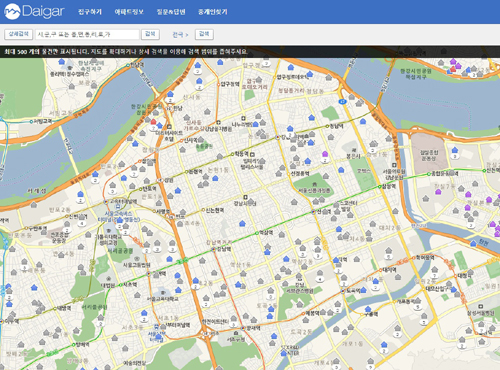The height and width of the screenshot is (370, 500).
Task: Click 검색 button after 전국 selector
Action: pos(204,34)
